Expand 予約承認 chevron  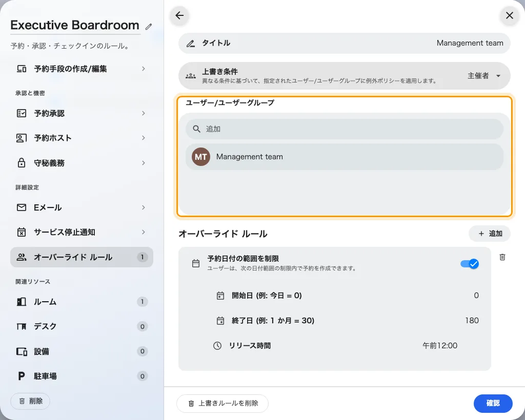coord(144,113)
